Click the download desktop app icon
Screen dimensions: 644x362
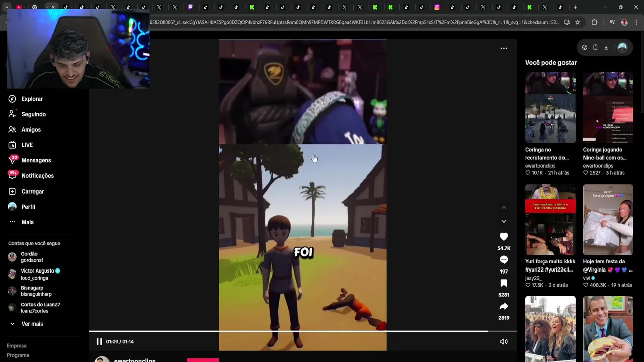coord(606,47)
